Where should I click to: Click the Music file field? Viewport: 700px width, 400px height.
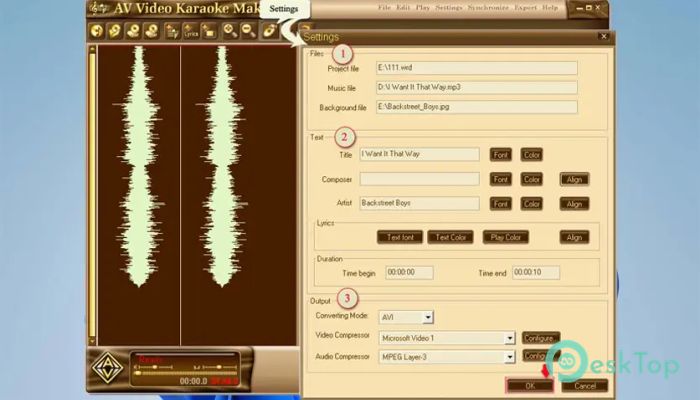tap(476, 88)
